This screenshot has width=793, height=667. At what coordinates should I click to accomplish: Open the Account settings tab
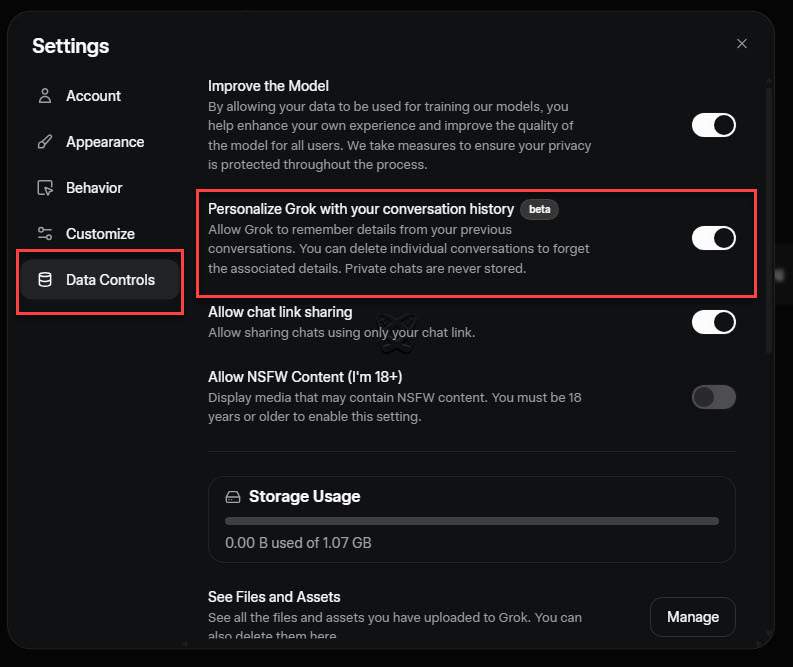point(93,96)
